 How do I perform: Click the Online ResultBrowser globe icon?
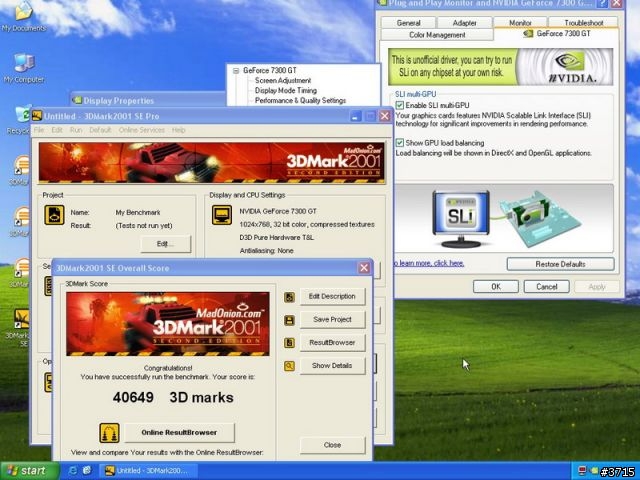pos(109,433)
